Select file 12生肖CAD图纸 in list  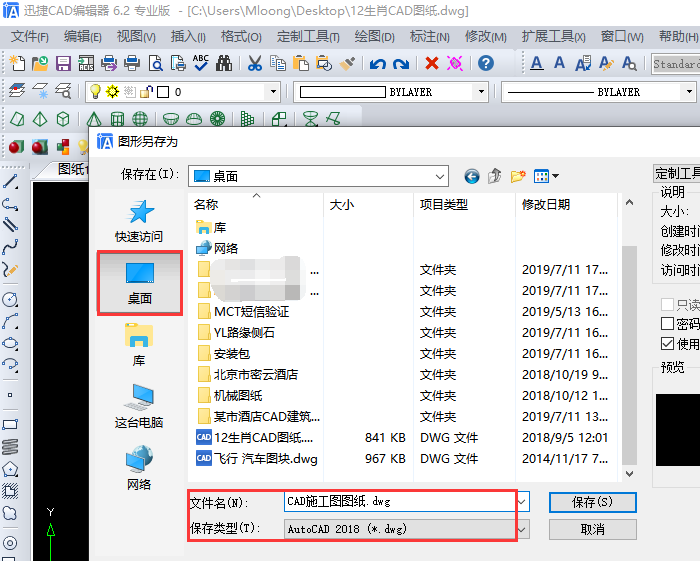point(254,437)
